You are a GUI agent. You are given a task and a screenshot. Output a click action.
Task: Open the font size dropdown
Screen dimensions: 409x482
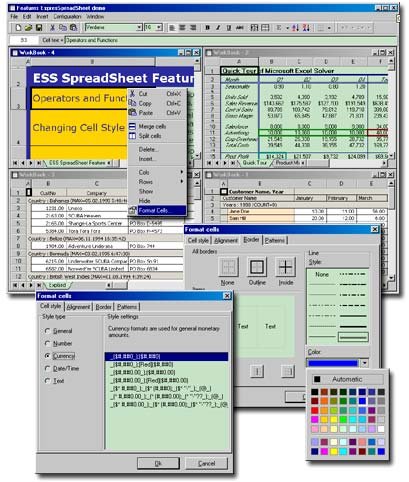tap(159, 27)
